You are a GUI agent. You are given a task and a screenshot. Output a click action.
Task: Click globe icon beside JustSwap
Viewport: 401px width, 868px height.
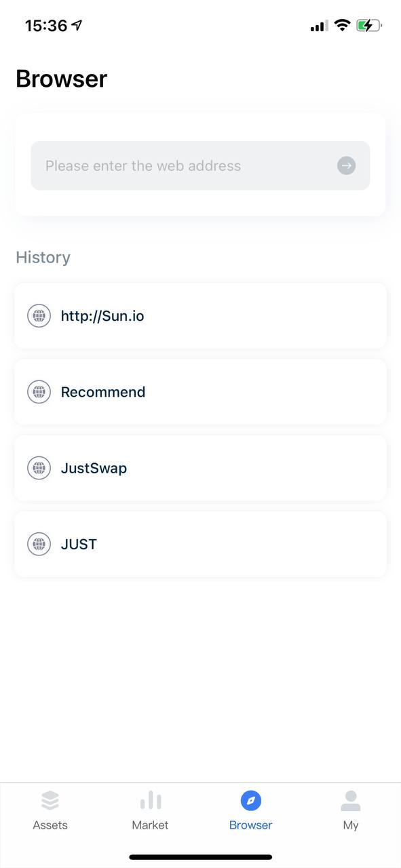click(x=39, y=468)
